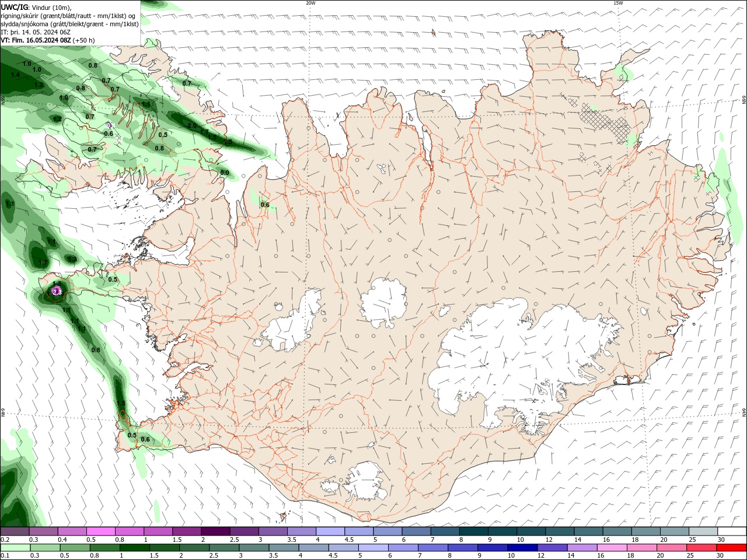747x560 pixels.
Task: Select the pale green 0.1 rain legend swatch
Action: click(x=15, y=548)
